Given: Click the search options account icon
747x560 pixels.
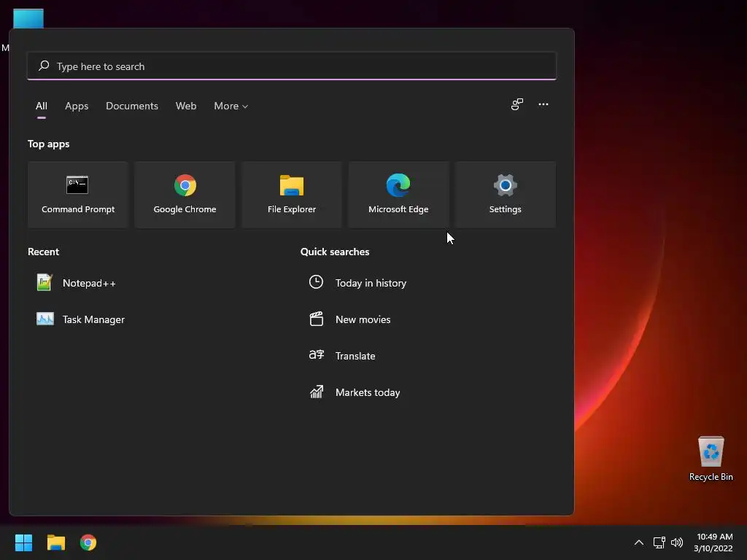Looking at the screenshot, I should point(517,104).
